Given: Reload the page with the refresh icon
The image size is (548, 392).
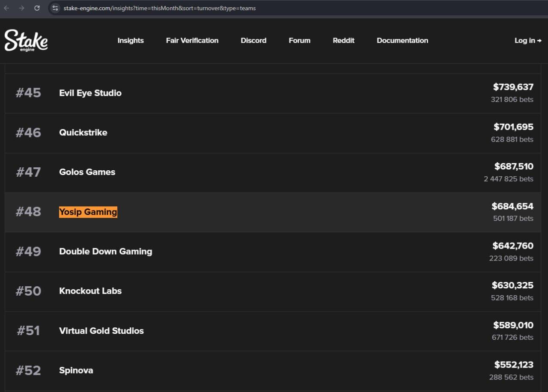Looking at the screenshot, I should (x=37, y=8).
